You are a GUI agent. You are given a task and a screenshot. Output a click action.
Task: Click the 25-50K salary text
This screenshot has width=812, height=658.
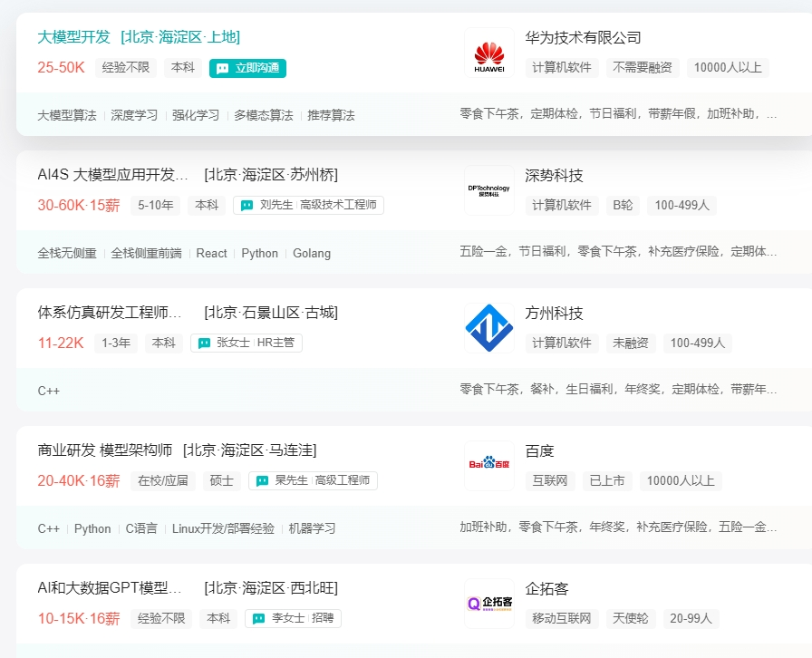[x=61, y=68]
